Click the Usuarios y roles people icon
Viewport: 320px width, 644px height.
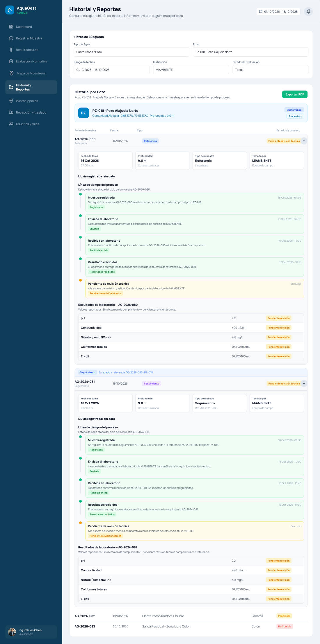11,124
